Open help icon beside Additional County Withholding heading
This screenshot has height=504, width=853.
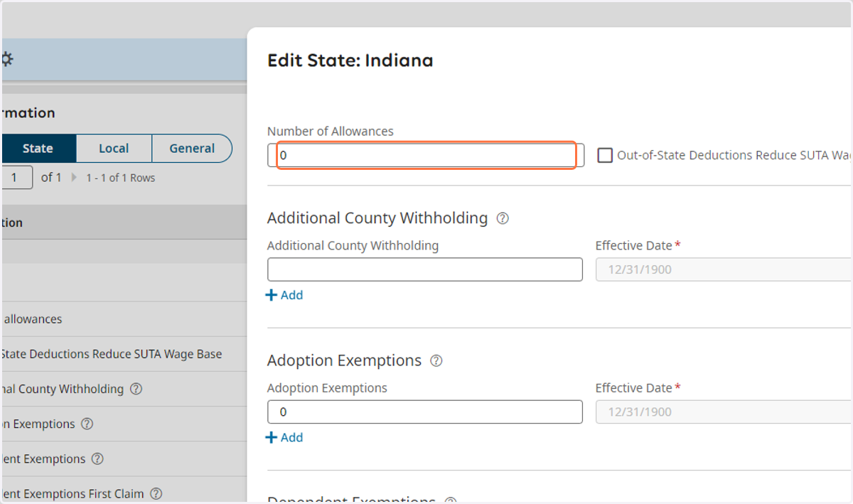coord(503,218)
